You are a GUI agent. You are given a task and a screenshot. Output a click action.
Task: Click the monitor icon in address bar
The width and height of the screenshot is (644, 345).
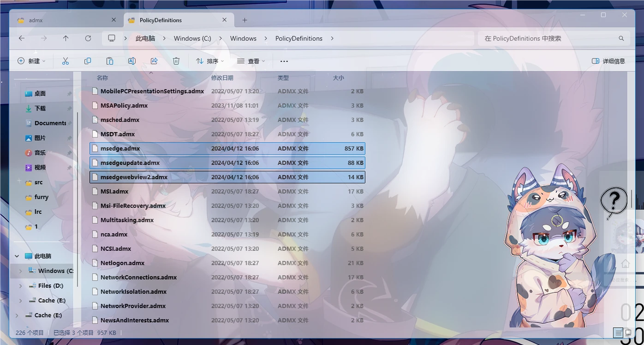[111, 38]
